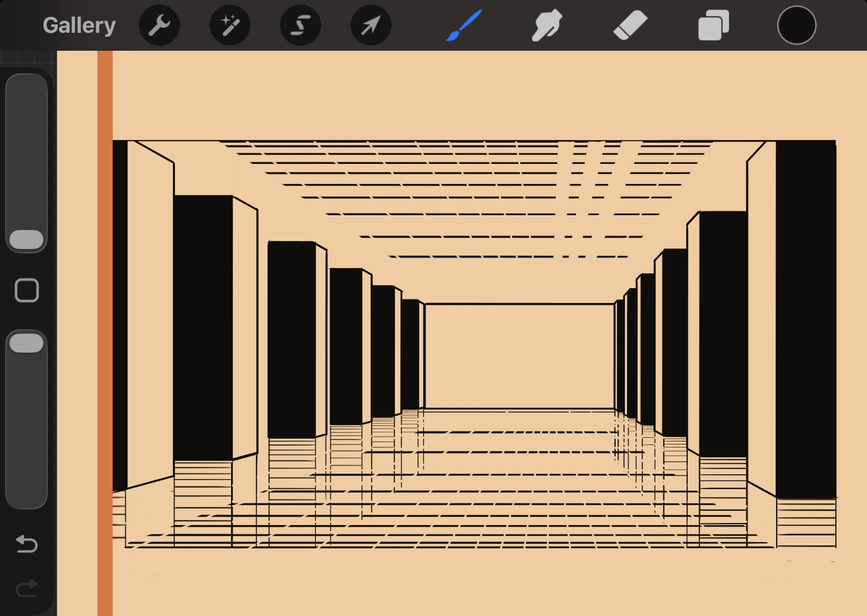Tap the back wall at corridor's end
Viewport: 867px width, 616px height.
pos(519,355)
